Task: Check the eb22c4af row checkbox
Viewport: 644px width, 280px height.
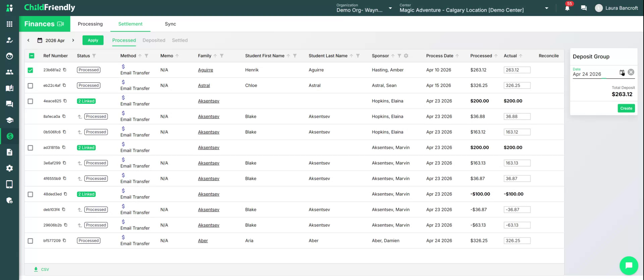Action: pos(30,86)
